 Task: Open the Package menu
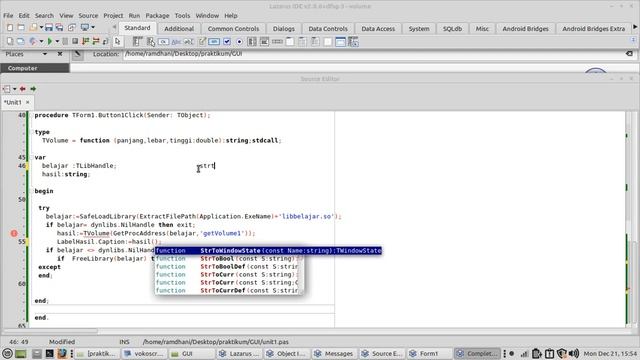(x=157, y=16)
